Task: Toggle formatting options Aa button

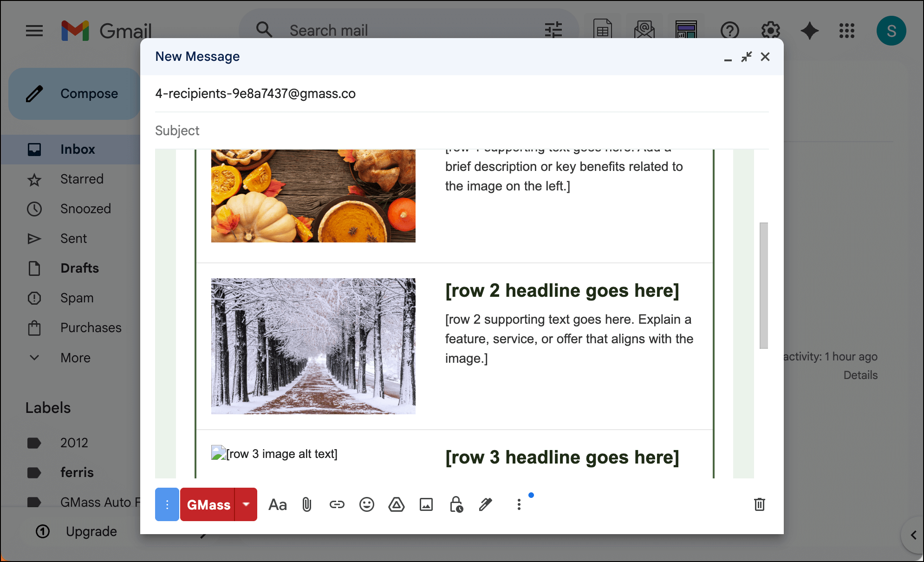Action: [278, 504]
